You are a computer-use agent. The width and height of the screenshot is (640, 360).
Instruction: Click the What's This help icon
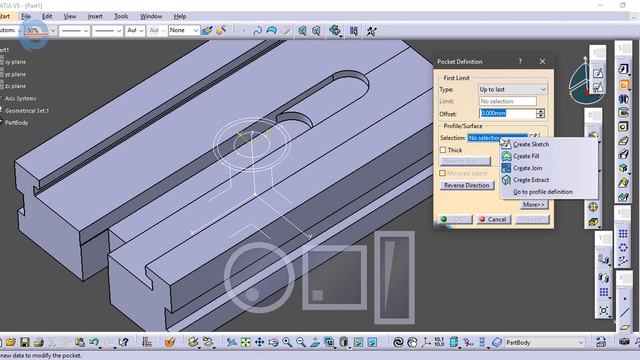[123, 342]
